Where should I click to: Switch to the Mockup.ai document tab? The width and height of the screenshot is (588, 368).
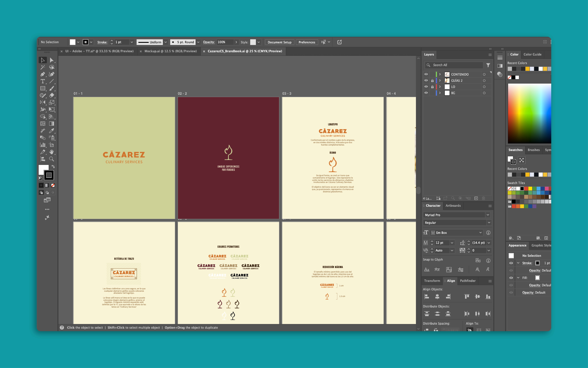click(x=170, y=51)
